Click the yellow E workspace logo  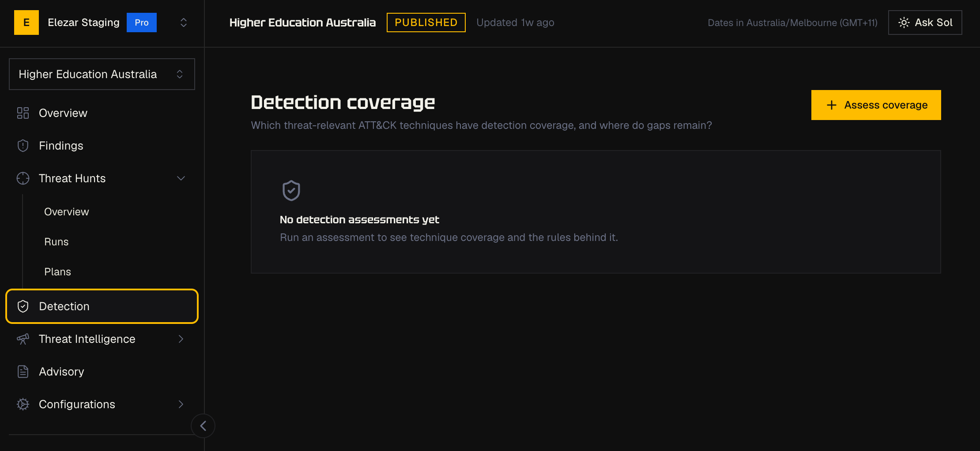tap(26, 23)
